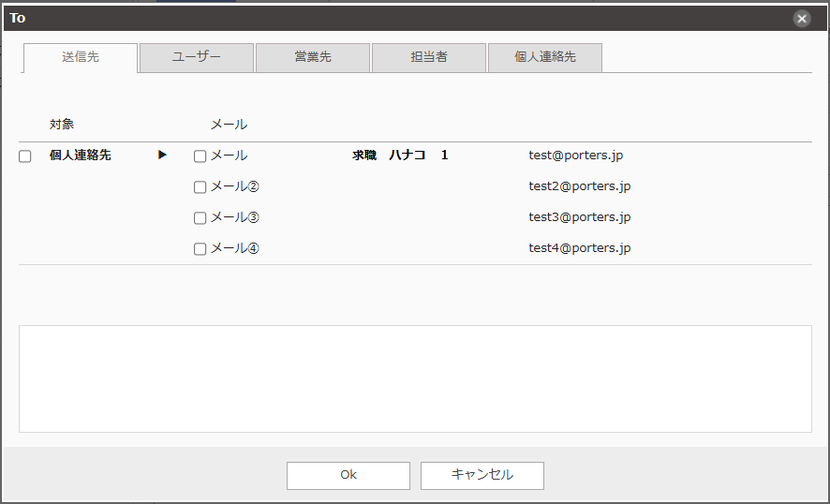The image size is (830, 504).
Task: Click the black triangle arrow beside 個人連絡先
Action: (162, 156)
